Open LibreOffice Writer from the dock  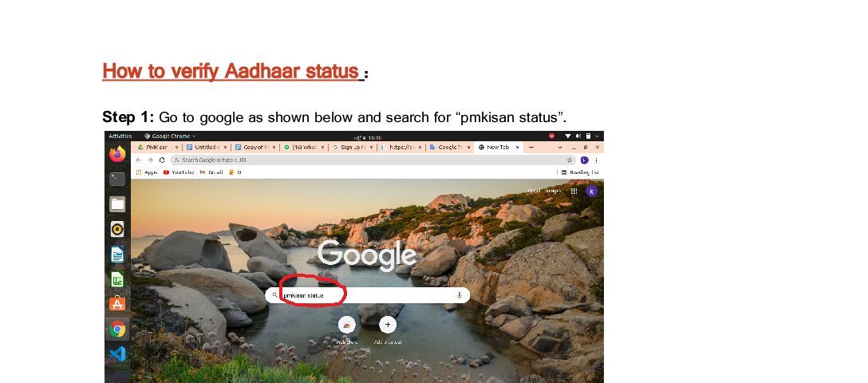click(117, 255)
